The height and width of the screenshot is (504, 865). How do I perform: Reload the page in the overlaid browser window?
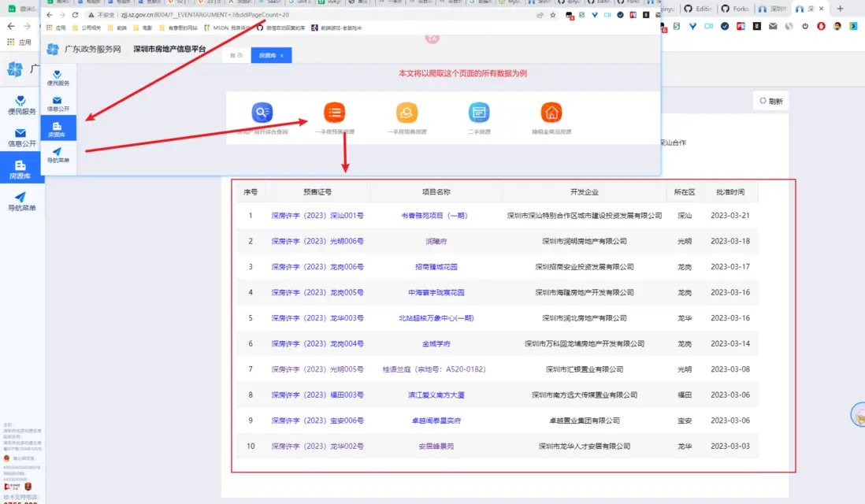point(75,15)
